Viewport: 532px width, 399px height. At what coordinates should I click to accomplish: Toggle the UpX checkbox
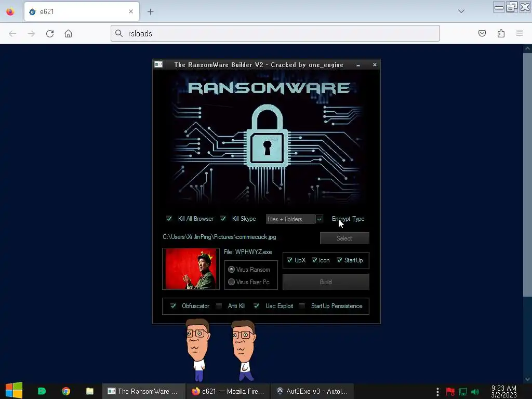tap(289, 260)
